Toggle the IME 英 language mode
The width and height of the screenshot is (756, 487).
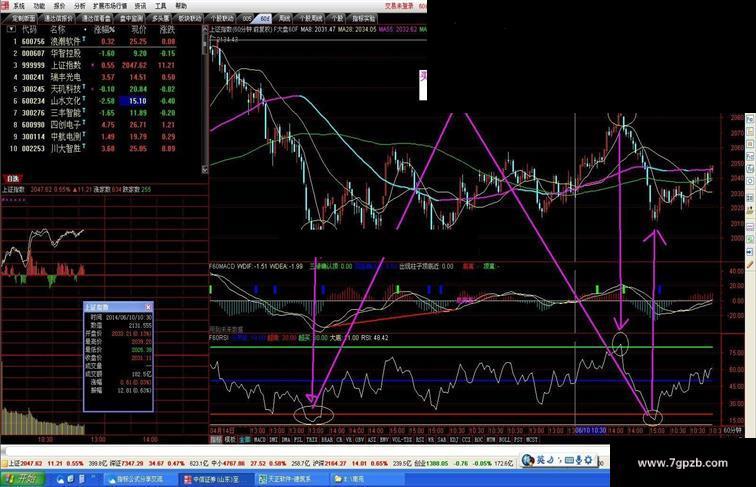(x=541, y=460)
